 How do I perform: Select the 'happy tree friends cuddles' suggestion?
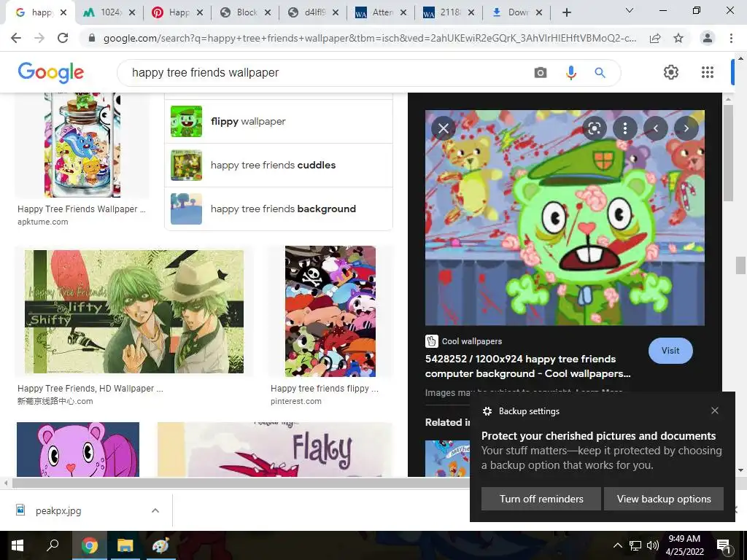279,166
